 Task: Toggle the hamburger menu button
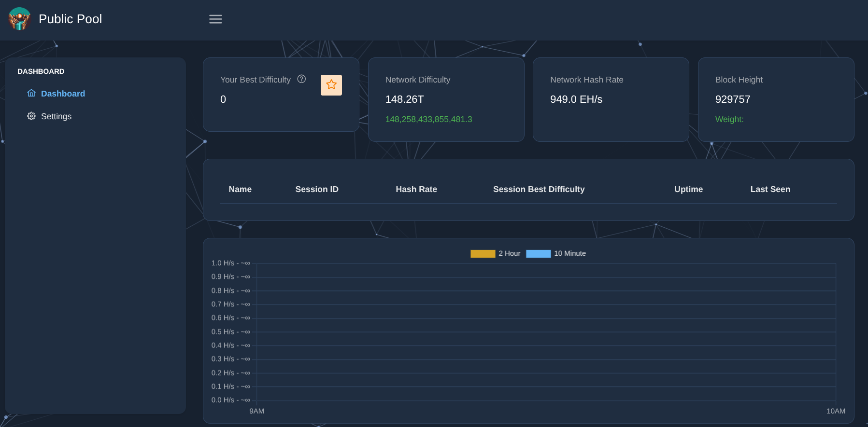click(x=215, y=19)
